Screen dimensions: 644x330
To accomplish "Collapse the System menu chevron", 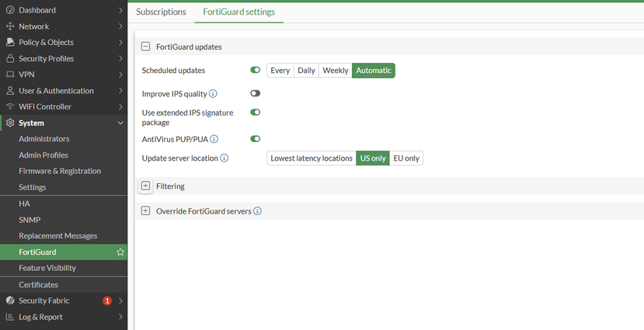I will [x=120, y=123].
